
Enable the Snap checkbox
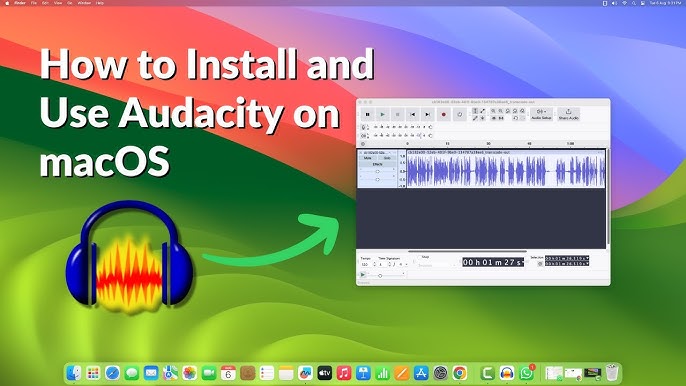[420, 257]
